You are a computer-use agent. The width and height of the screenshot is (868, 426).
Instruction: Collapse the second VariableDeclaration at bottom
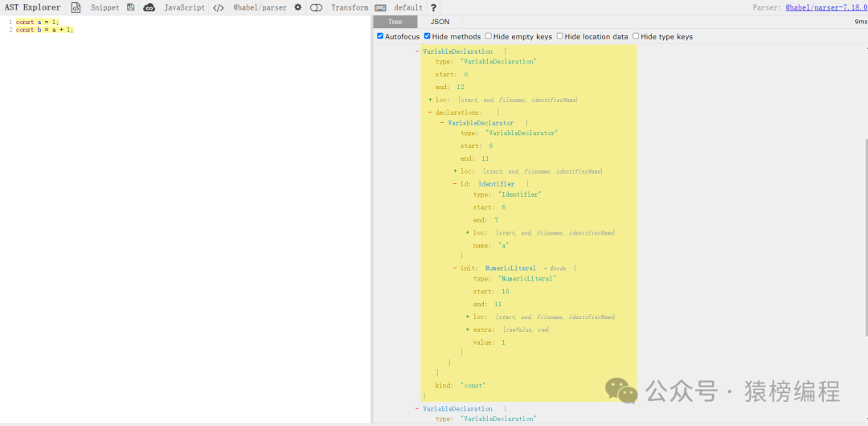[x=417, y=409]
